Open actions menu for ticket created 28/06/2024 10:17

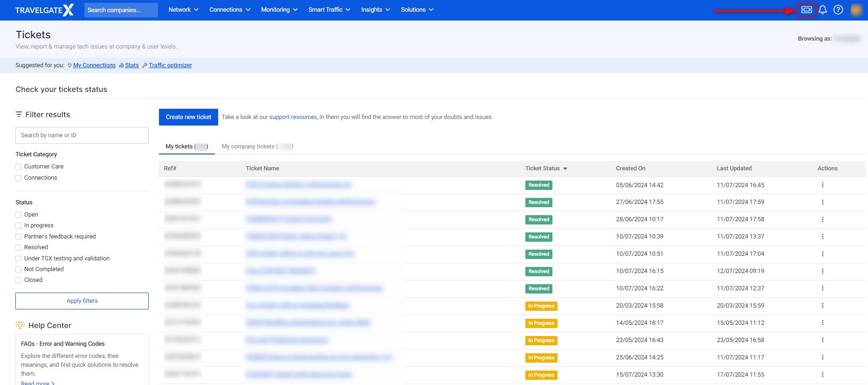[x=823, y=219]
